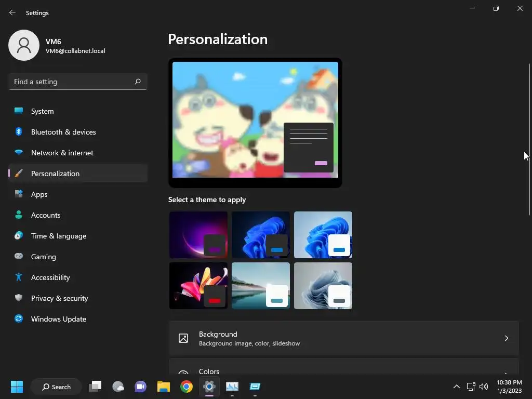Click the settings page vertical scrollbar
Image resolution: width=532 pixels, height=399 pixels.
tap(529, 139)
